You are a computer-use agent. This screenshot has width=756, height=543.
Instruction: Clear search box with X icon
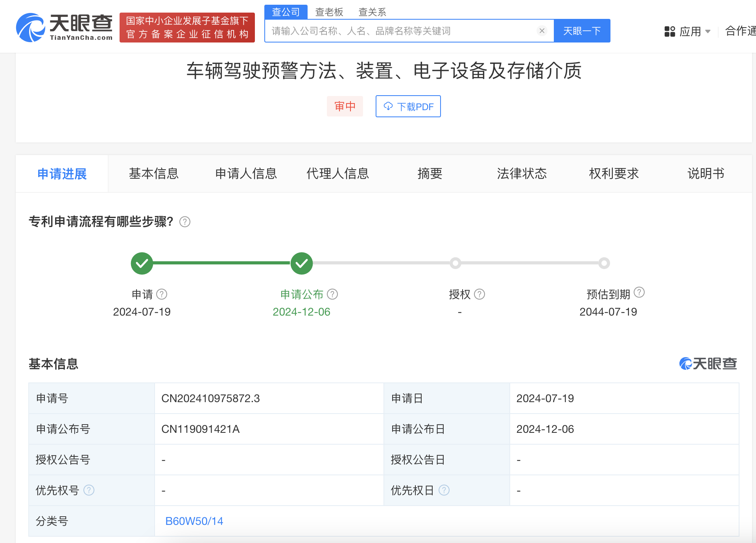tap(542, 31)
